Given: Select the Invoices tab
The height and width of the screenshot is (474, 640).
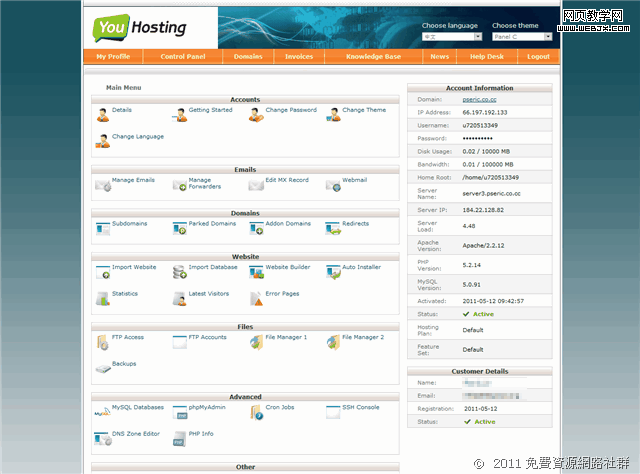Looking at the screenshot, I should tap(299, 56).
